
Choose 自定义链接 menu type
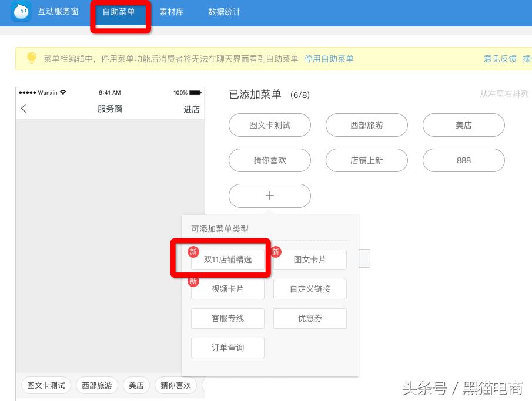[x=310, y=289]
